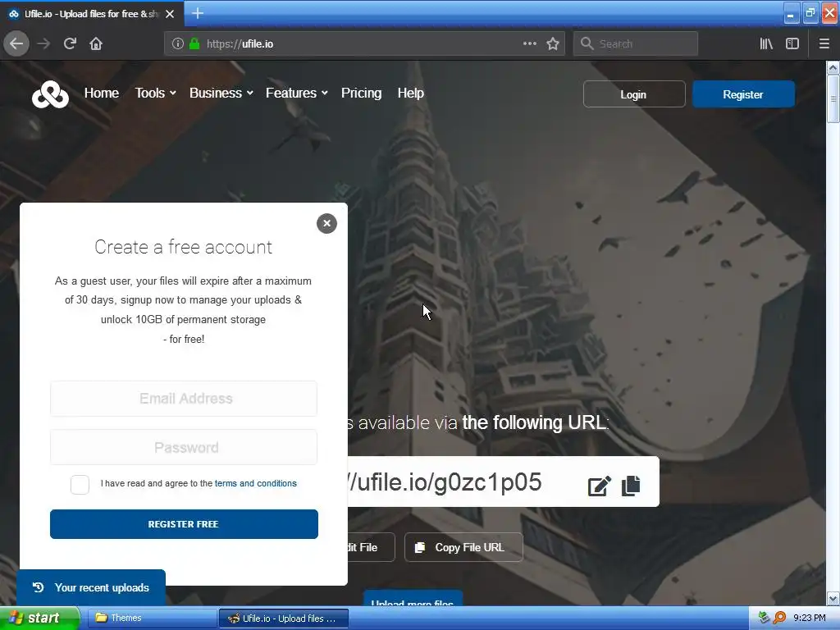Click the scrollbar down arrow
The width and height of the screenshot is (840, 630).
click(x=833, y=598)
